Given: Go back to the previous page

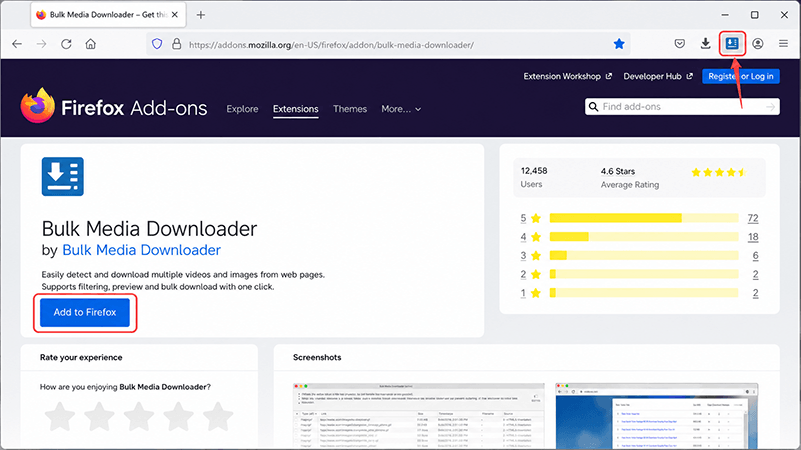Looking at the screenshot, I should [x=17, y=44].
